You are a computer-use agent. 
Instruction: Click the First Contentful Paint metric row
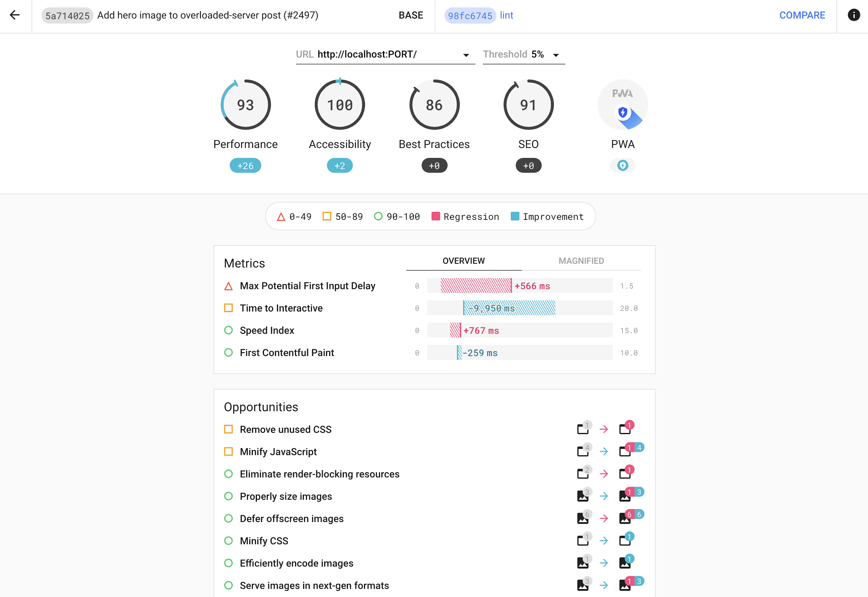pos(434,352)
